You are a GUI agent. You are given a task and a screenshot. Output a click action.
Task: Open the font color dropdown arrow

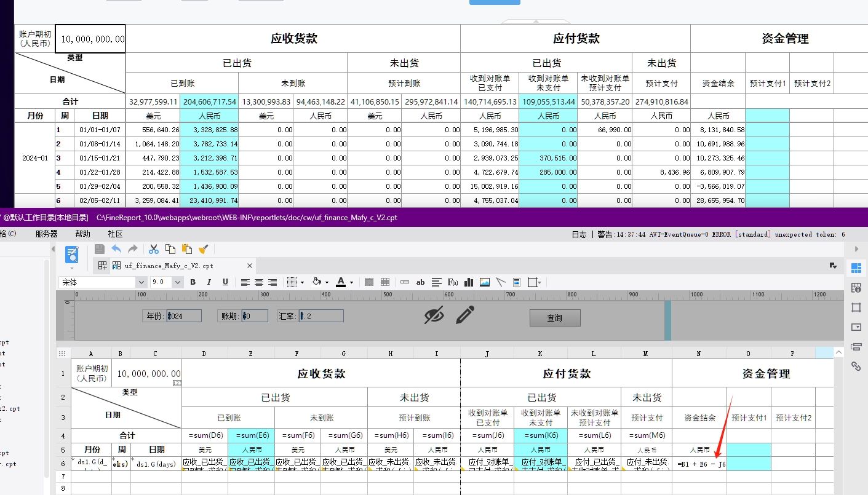click(351, 283)
